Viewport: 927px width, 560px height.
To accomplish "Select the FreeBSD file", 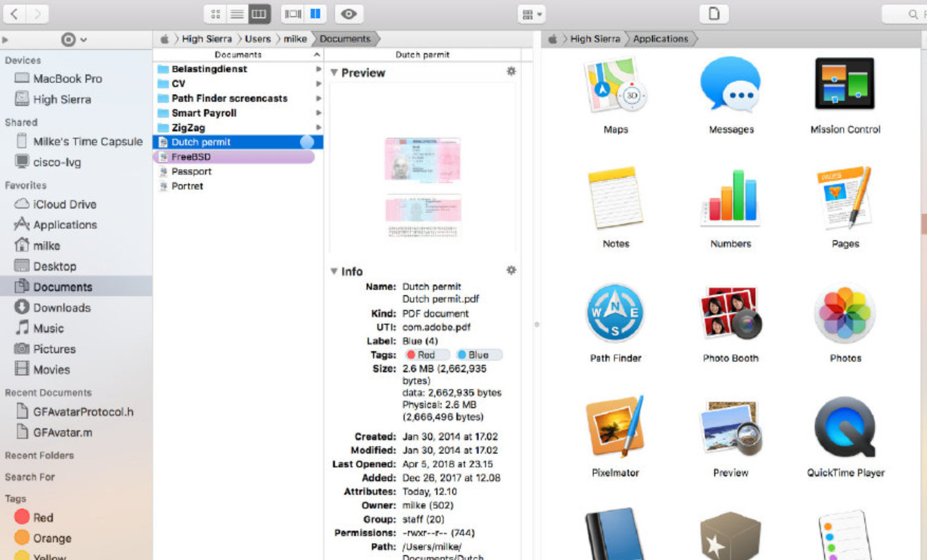I will click(x=233, y=157).
